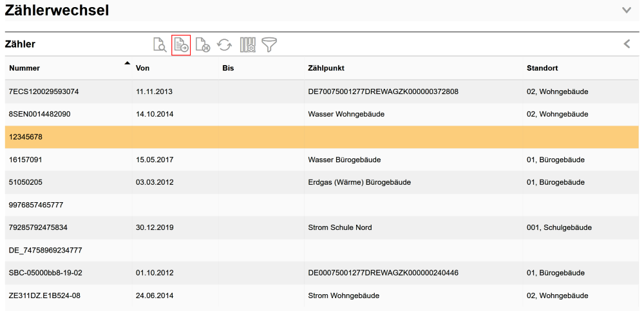
Task: Click the Zählpunkt column header
Action: click(x=326, y=68)
